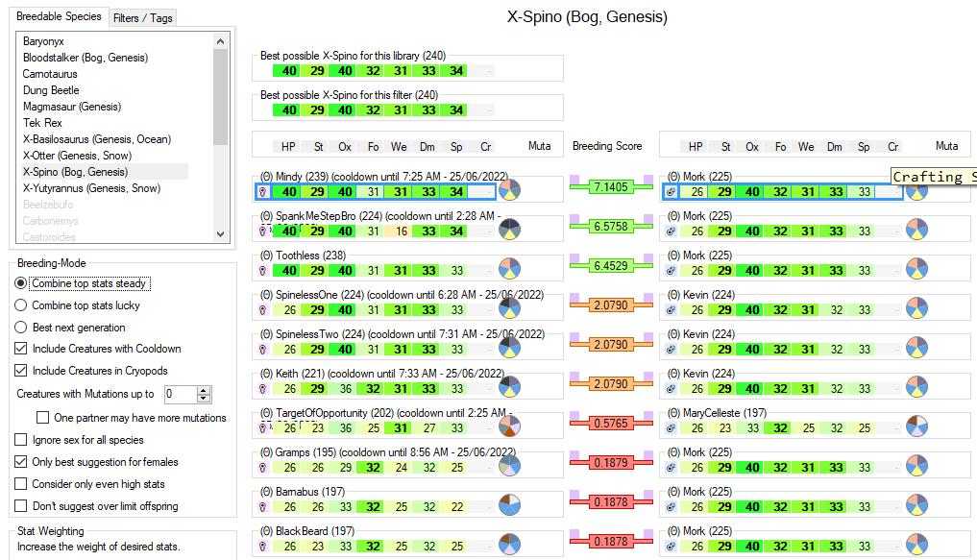
Task: Select X-Yutyrannus (Genesis, Snow)
Action: pos(91,188)
